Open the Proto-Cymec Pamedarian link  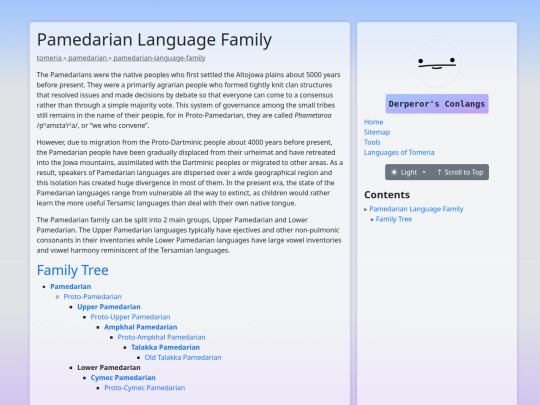tap(145, 388)
